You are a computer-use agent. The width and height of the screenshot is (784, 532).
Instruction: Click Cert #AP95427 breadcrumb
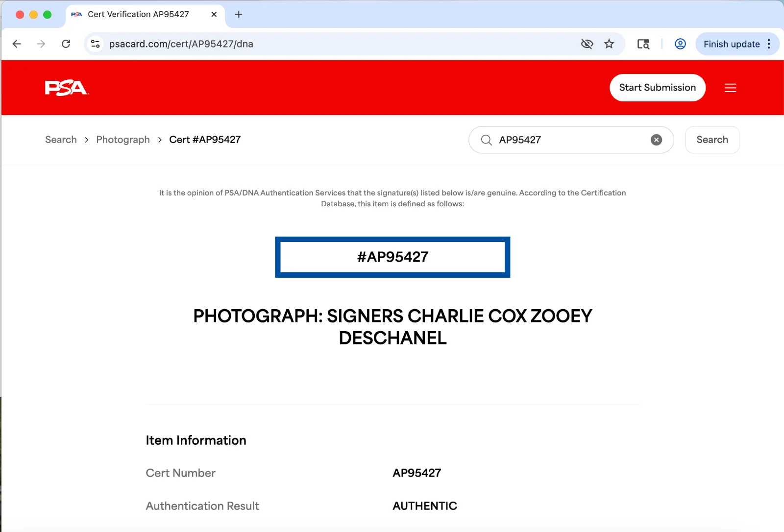point(205,140)
